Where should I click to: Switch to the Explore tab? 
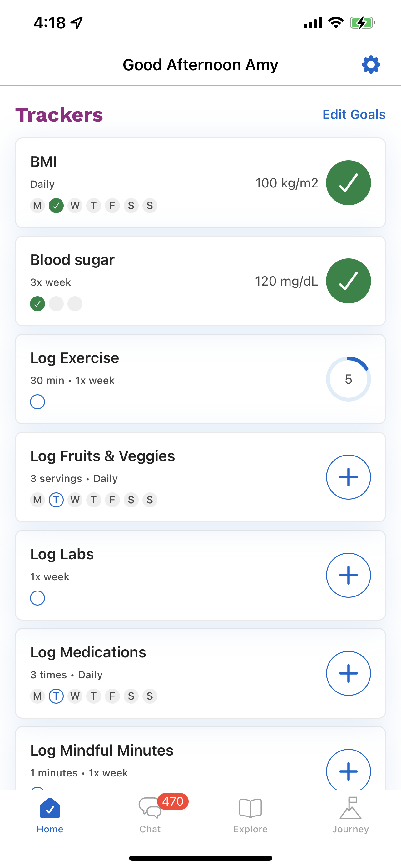pyautogui.click(x=250, y=815)
